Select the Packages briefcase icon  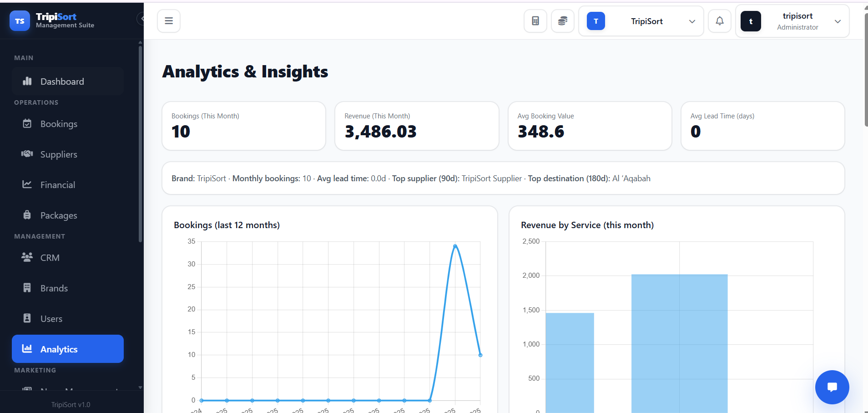(x=27, y=215)
